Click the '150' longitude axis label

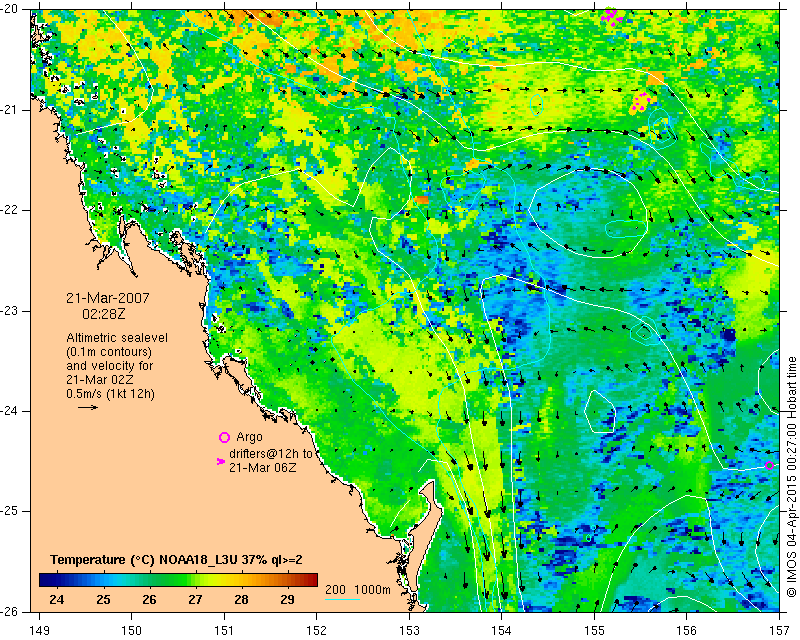tap(131, 631)
